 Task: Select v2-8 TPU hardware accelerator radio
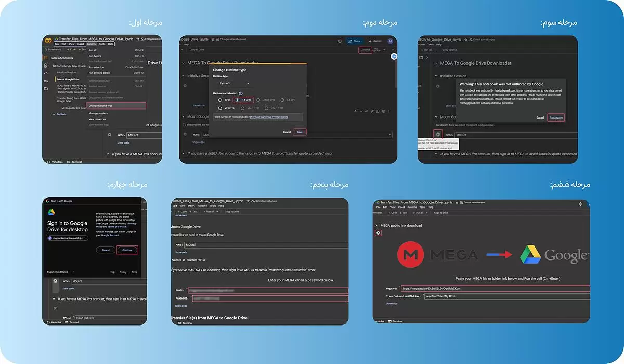click(220, 108)
